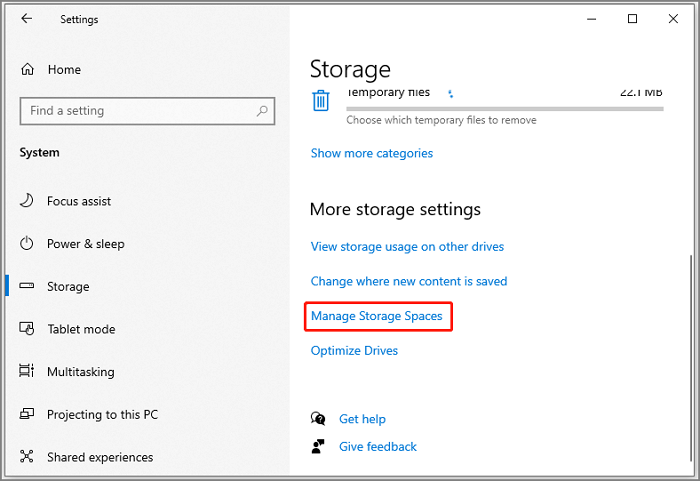Viewport: 700px width, 481px height.
Task: Expand Show more categories
Action: (x=371, y=154)
